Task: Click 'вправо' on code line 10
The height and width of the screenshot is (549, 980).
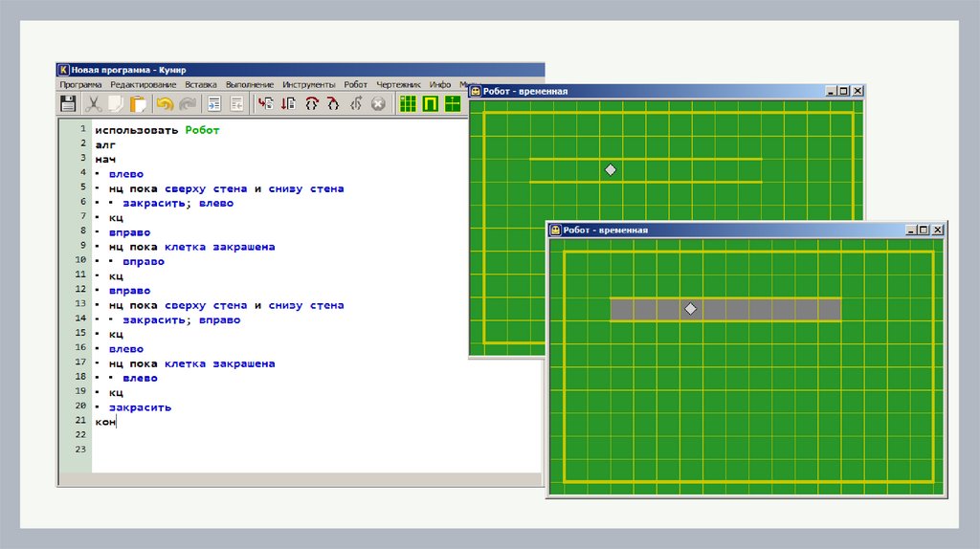Action: (144, 262)
